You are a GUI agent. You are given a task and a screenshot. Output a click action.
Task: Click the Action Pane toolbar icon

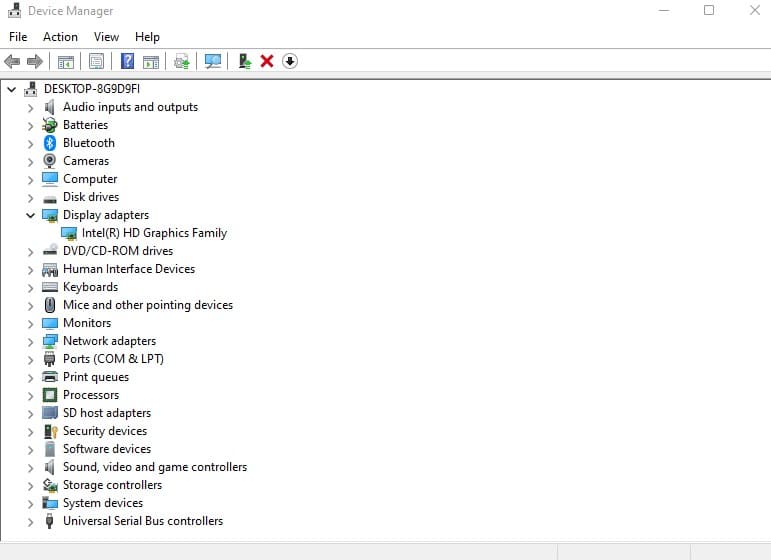[150, 62]
